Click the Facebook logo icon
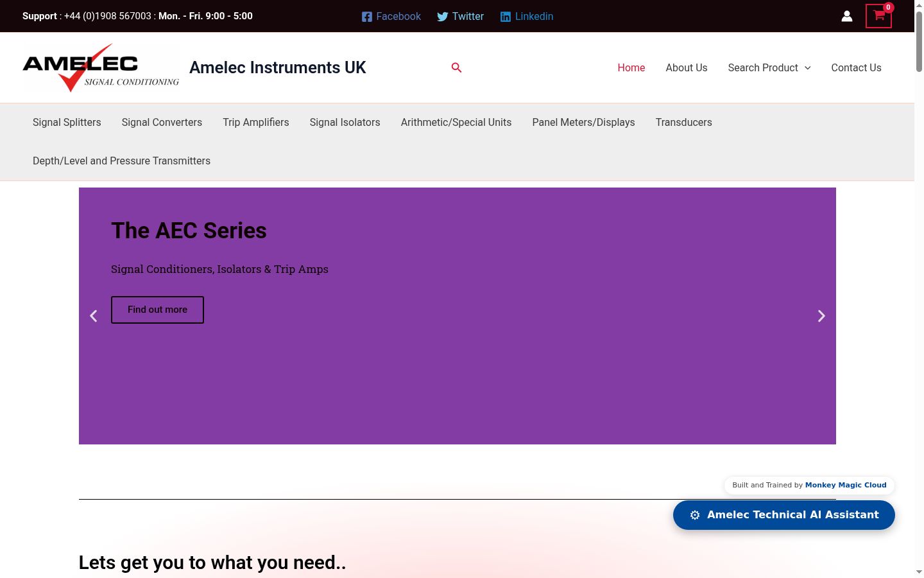Screen dimensions: 924x578 coord(367,17)
